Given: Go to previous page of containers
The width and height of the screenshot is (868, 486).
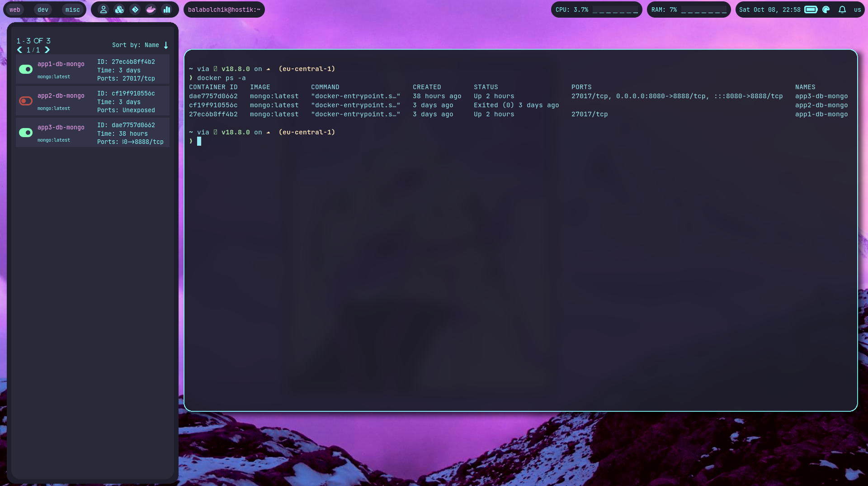Looking at the screenshot, I should click(19, 50).
